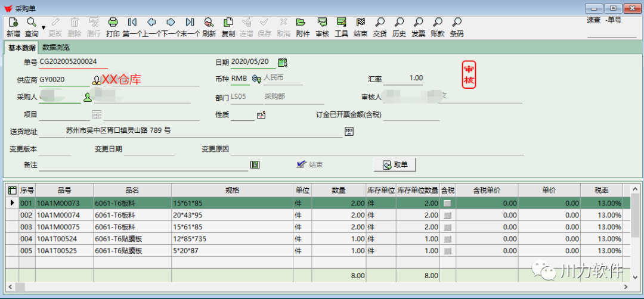The width and height of the screenshot is (644, 299).
Task: Select the 基本数据 tab
Action: (21, 48)
